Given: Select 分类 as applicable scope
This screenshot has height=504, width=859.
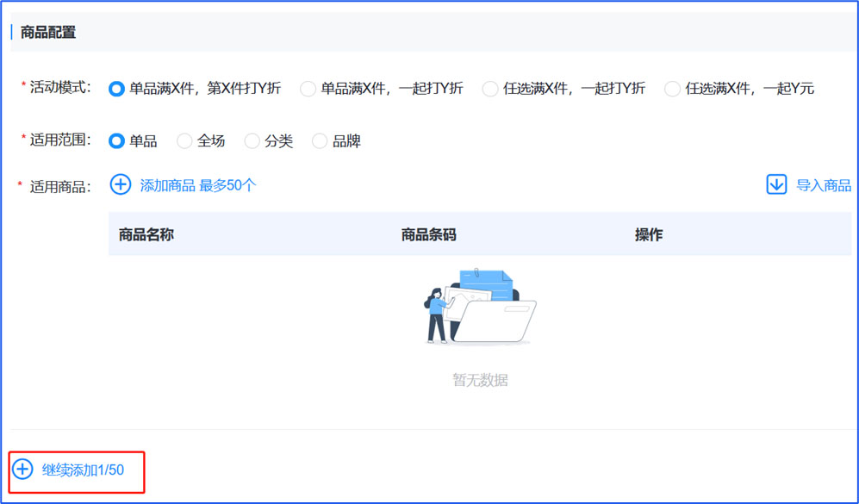Looking at the screenshot, I should 252,140.
